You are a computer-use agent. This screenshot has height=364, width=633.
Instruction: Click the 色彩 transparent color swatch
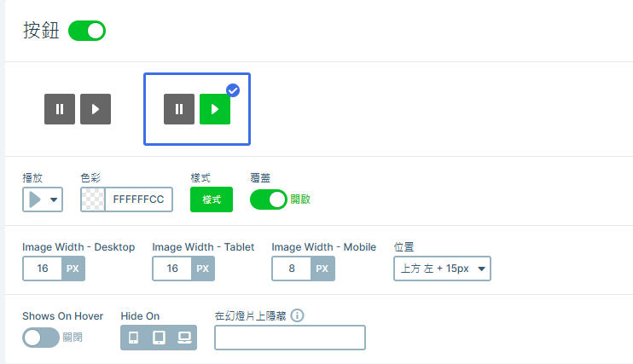(x=93, y=199)
